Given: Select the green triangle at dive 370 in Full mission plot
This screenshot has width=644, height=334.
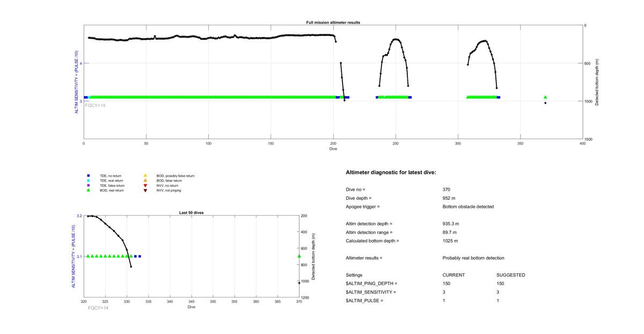Looking at the screenshot, I should pyautogui.click(x=545, y=97).
